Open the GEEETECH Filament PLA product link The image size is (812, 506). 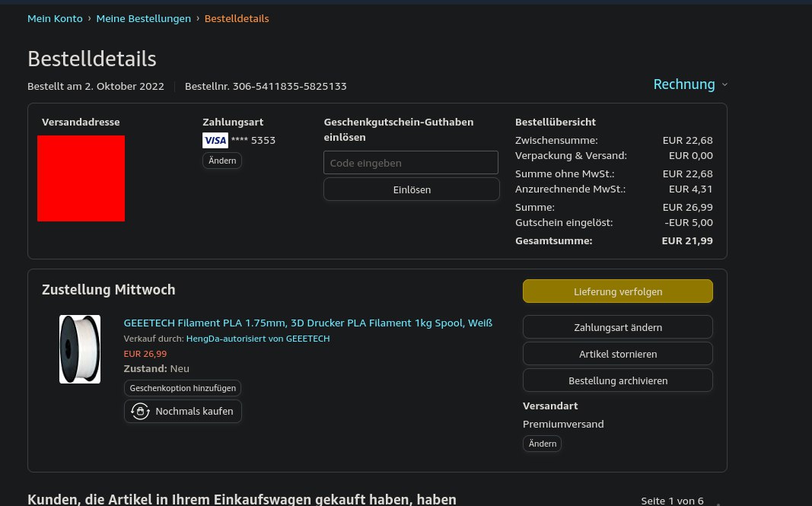coord(307,323)
